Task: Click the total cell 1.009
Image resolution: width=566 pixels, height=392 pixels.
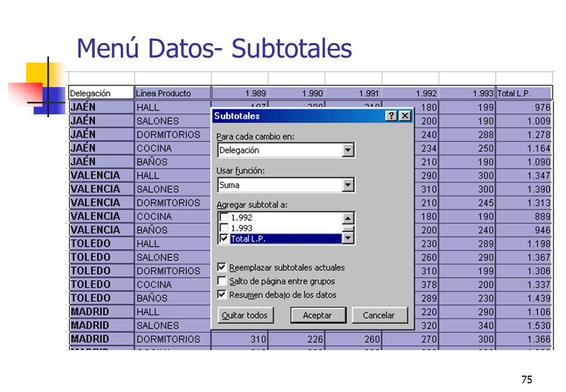Action: point(525,121)
